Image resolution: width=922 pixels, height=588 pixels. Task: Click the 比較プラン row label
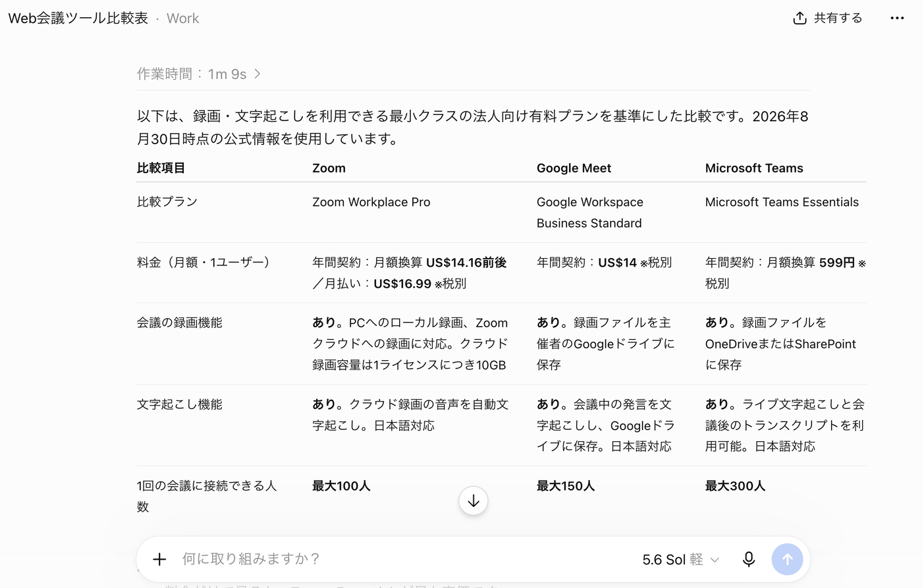pos(167,202)
